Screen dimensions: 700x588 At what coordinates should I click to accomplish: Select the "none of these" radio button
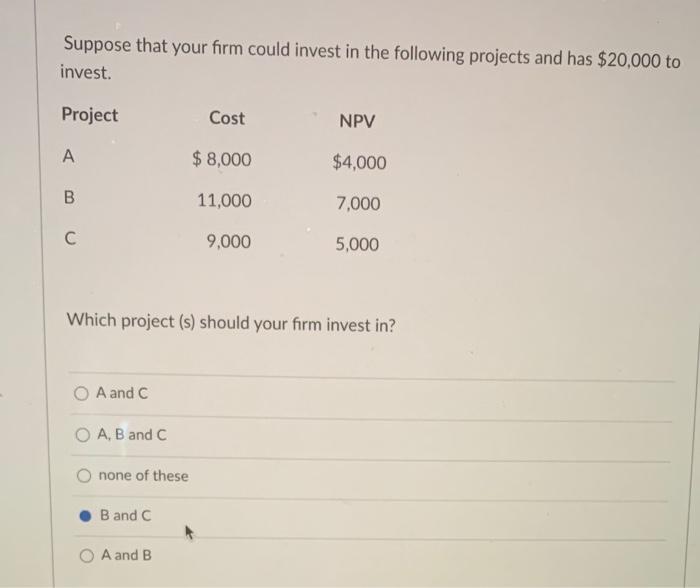(x=84, y=475)
